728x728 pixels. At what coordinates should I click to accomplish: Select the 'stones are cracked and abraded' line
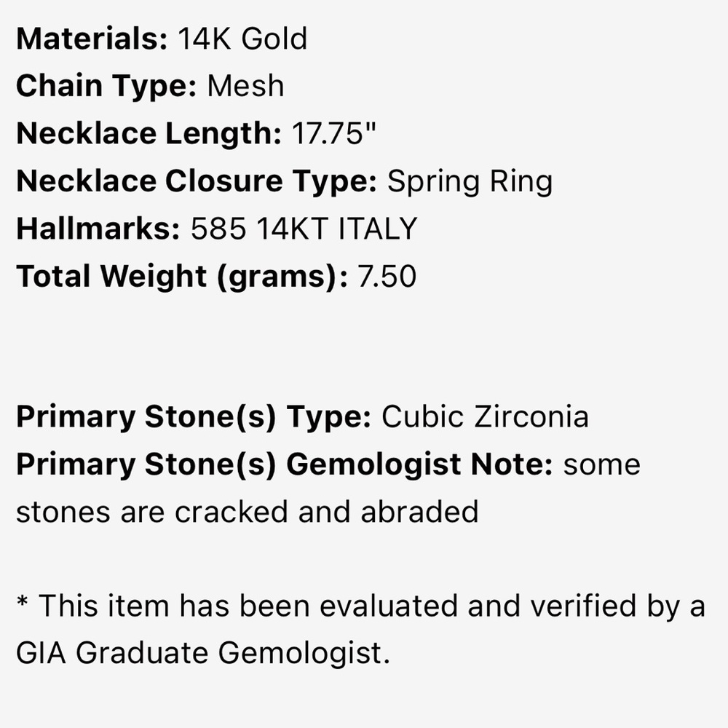(247, 512)
